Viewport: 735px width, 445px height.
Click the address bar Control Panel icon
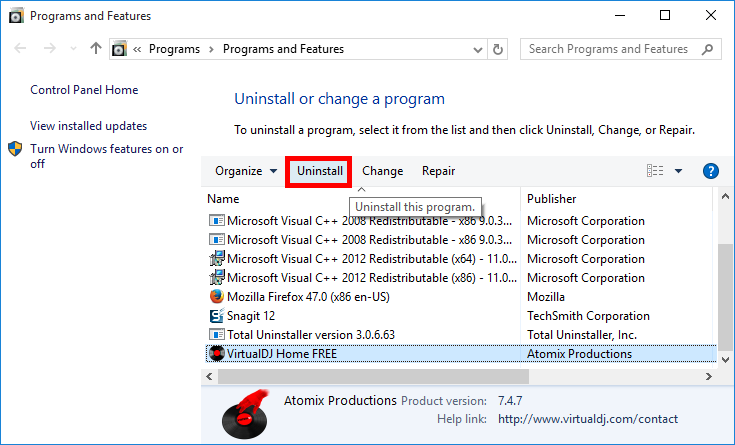[119, 49]
